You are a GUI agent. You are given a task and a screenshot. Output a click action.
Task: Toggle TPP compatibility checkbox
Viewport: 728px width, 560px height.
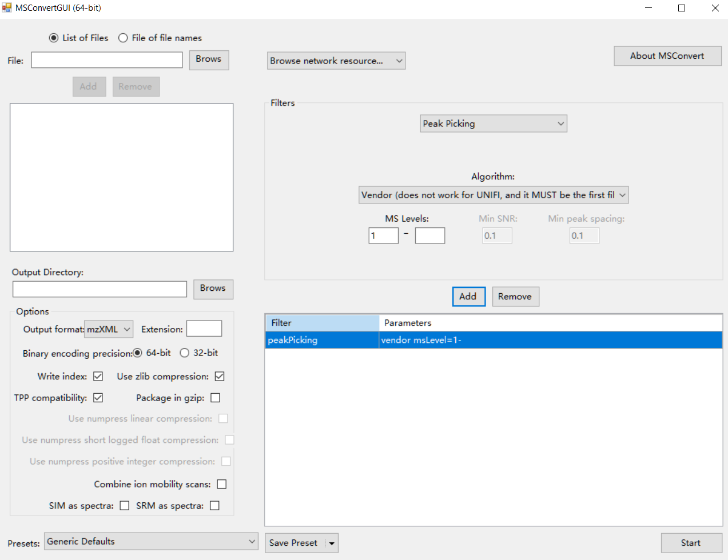pos(98,398)
